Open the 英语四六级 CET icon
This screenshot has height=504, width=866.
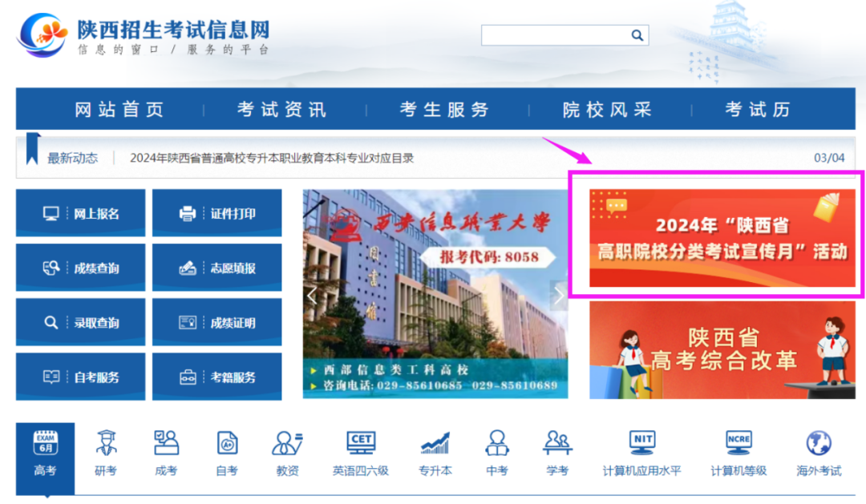coord(360,443)
